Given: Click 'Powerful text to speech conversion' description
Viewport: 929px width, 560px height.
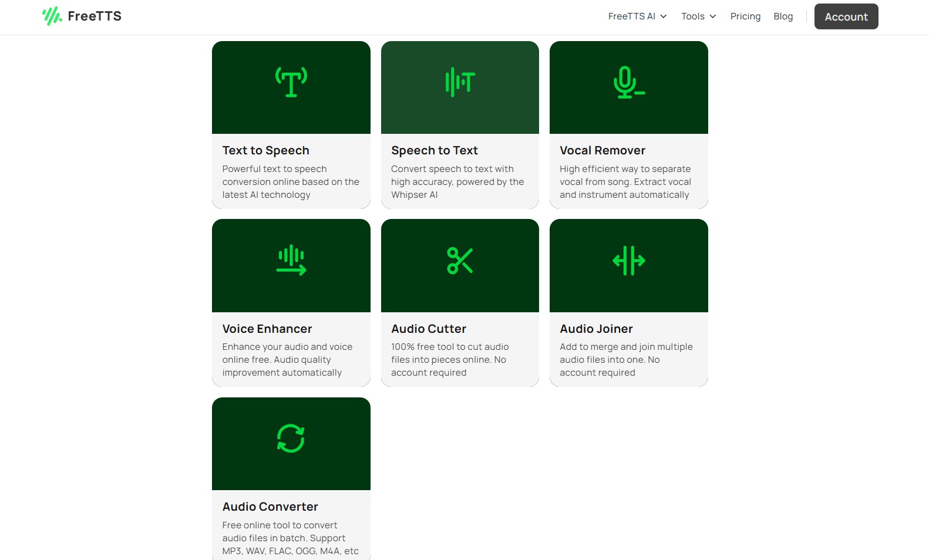Looking at the screenshot, I should tap(291, 182).
